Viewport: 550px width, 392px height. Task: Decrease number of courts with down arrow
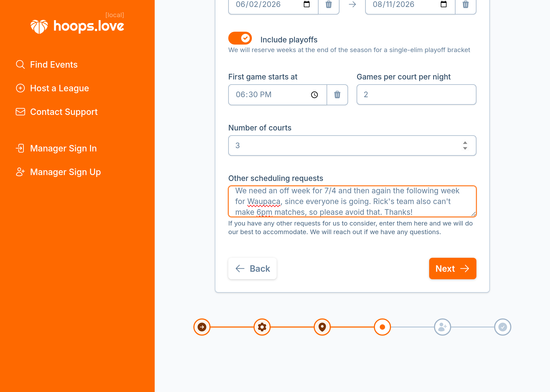[465, 148]
